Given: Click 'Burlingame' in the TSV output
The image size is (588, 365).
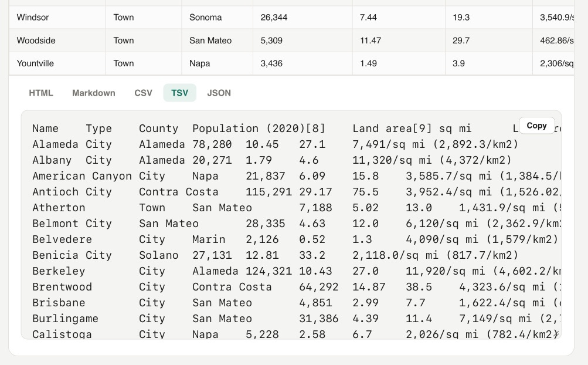Looking at the screenshot, I should coord(65,319).
